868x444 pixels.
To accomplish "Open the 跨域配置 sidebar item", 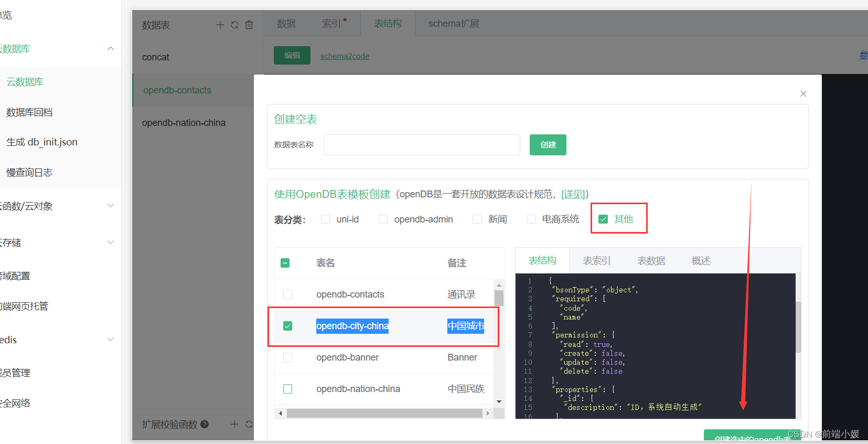I will pos(15,276).
